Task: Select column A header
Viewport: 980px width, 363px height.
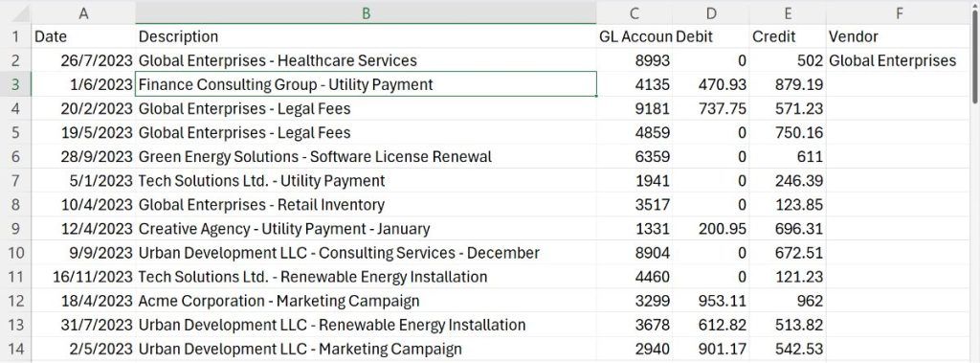Action: coord(83,12)
